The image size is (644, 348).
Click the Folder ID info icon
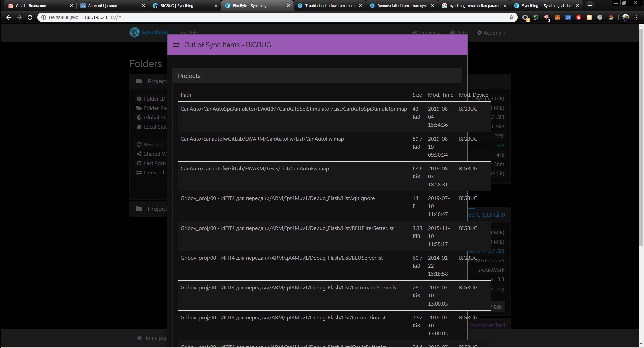[140, 99]
